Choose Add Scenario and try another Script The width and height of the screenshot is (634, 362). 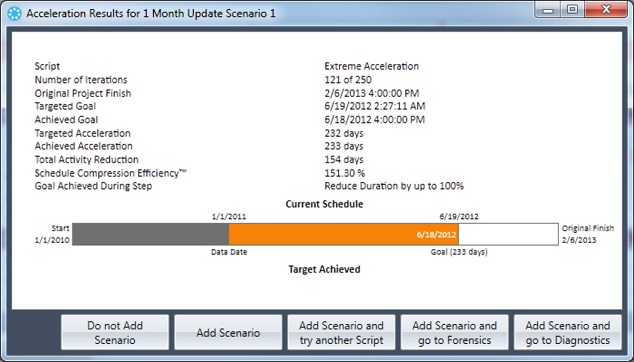341,332
